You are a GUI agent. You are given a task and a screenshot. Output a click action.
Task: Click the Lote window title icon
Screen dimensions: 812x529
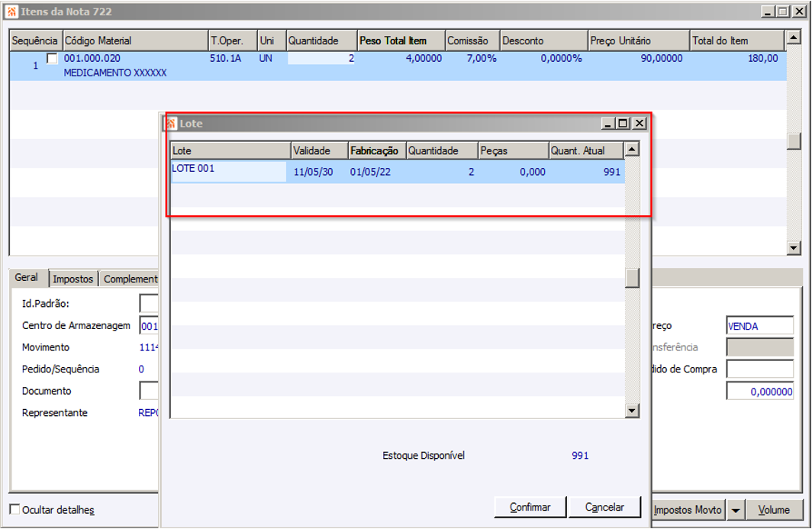pyautogui.click(x=171, y=124)
